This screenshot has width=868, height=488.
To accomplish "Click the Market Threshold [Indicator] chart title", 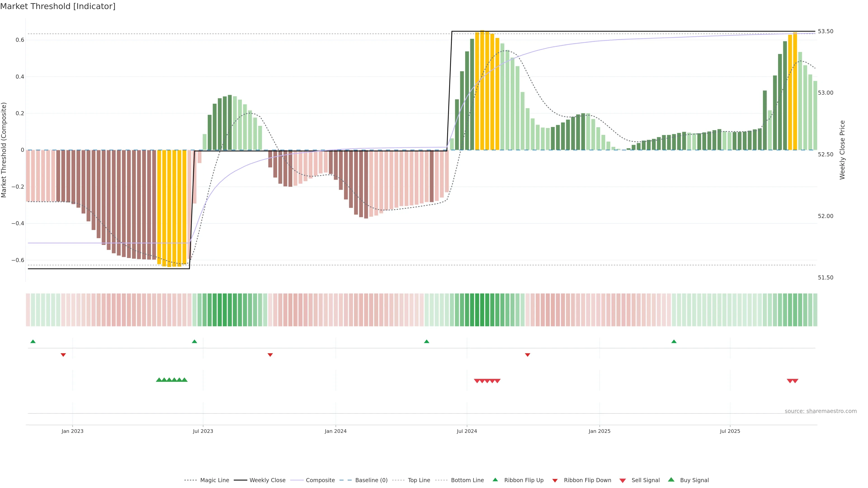I will (x=58, y=6).
